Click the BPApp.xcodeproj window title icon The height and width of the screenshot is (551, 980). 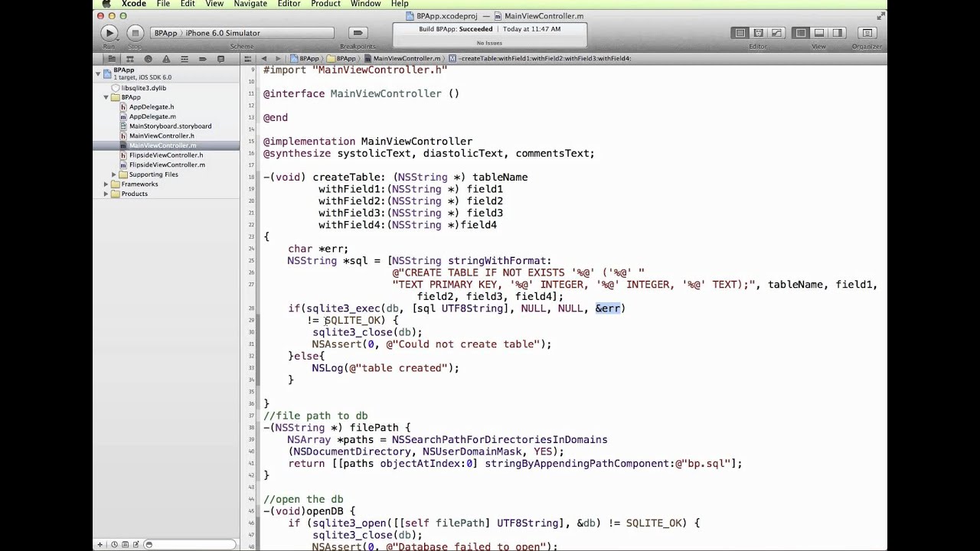pos(410,15)
